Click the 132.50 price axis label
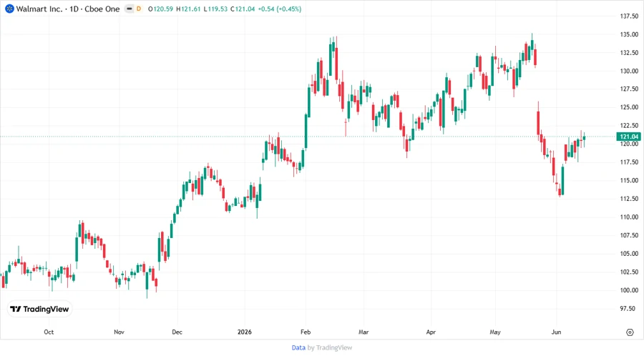Image resolution: width=644 pixels, height=356 pixels. [x=629, y=52]
